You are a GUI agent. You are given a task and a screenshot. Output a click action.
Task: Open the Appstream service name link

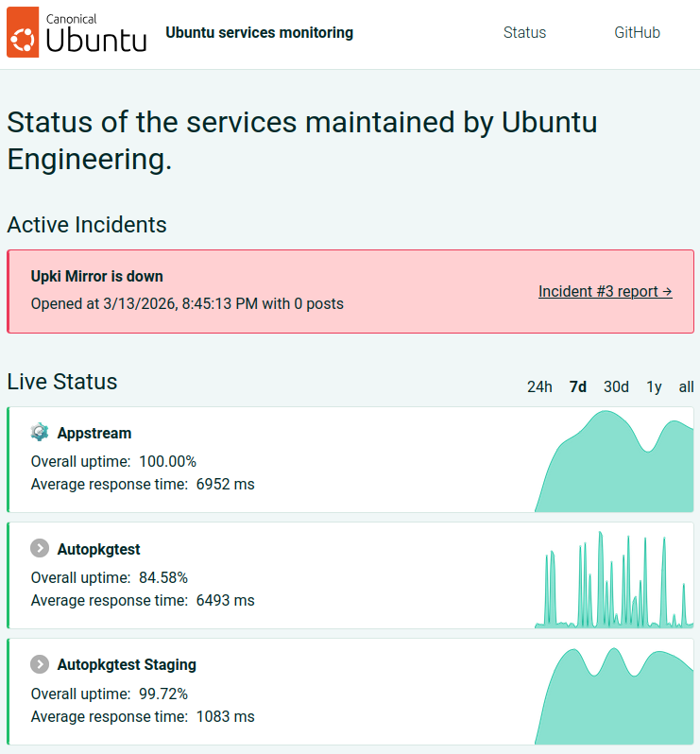coord(94,433)
